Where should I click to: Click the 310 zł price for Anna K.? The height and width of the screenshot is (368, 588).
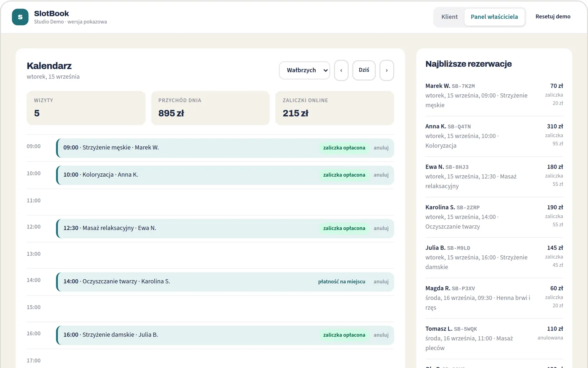[555, 126]
